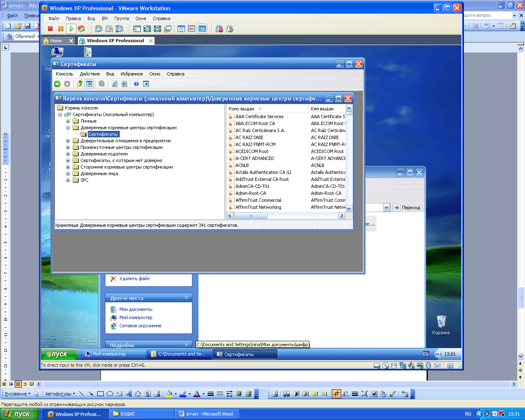Screen dimensions: 525x420
Task: Switch to БУДИС in the host taskbar
Action: 142,414
